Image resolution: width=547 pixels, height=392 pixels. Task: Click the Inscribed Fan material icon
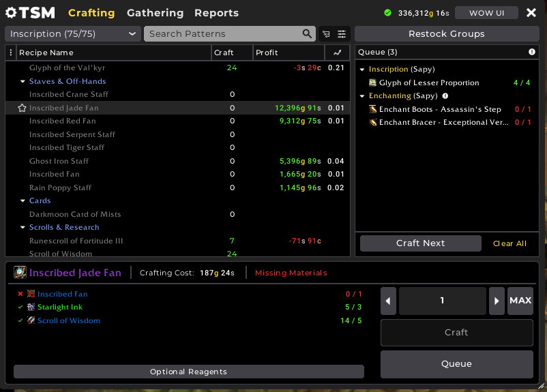tap(31, 294)
